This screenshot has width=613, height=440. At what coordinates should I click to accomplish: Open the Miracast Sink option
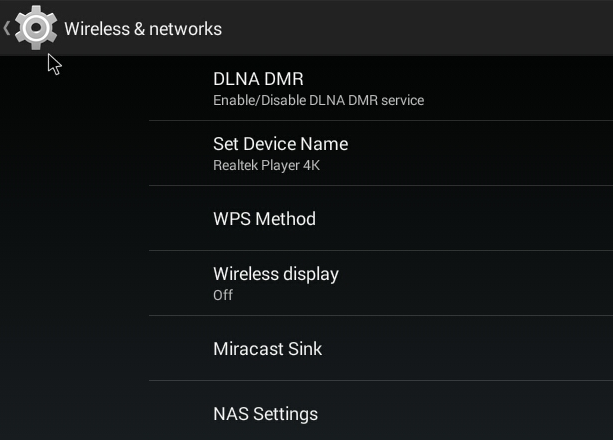coord(381,348)
